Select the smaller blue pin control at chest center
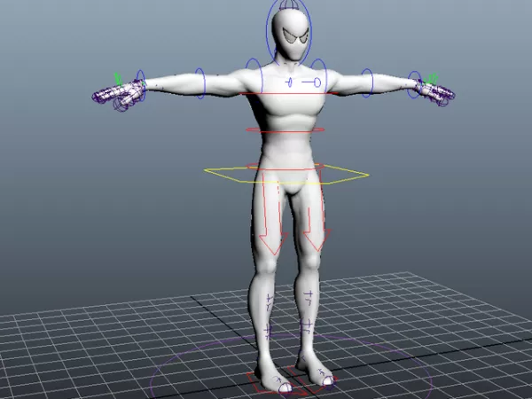 point(289,82)
